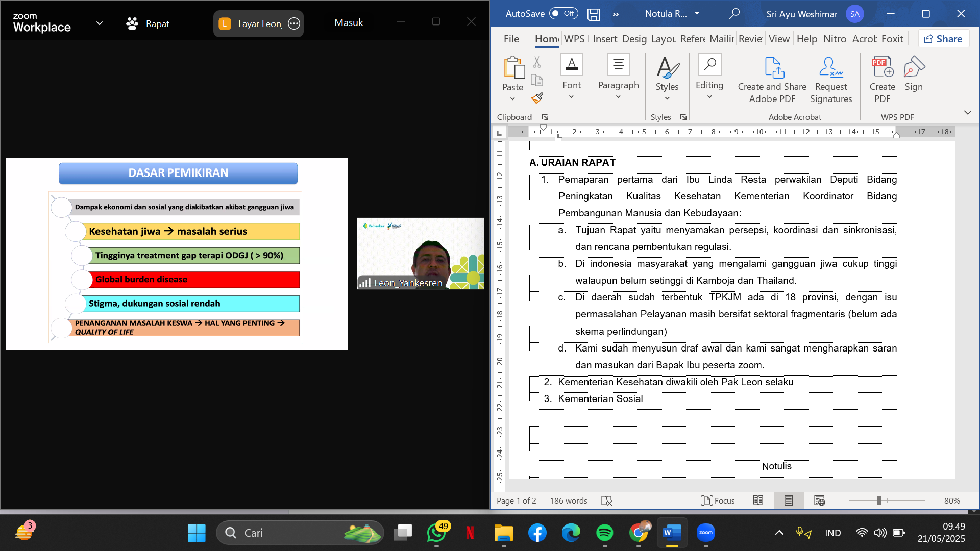Collapse the ribbon with chevron arrow
The width and height of the screenshot is (980, 551).
tap(967, 112)
